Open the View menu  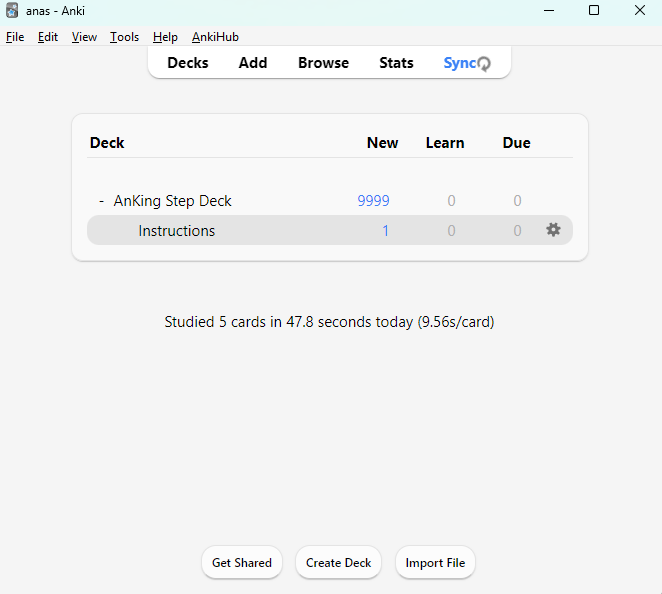[x=84, y=37]
